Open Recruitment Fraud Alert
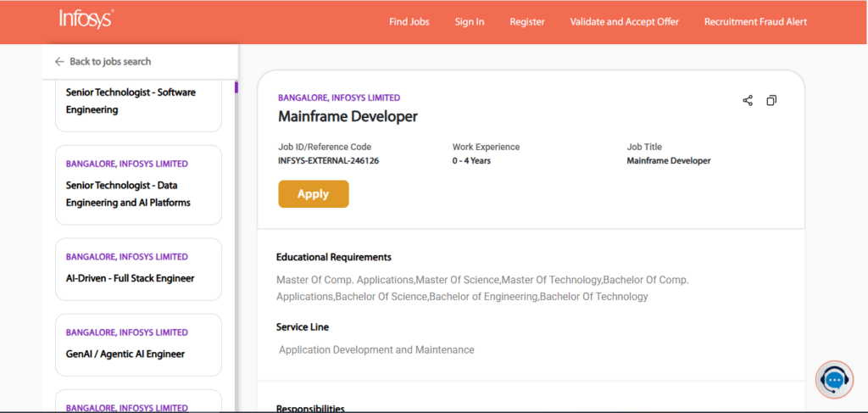The height and width of the screenshot is (413, 868). click(x=755, y=21)
